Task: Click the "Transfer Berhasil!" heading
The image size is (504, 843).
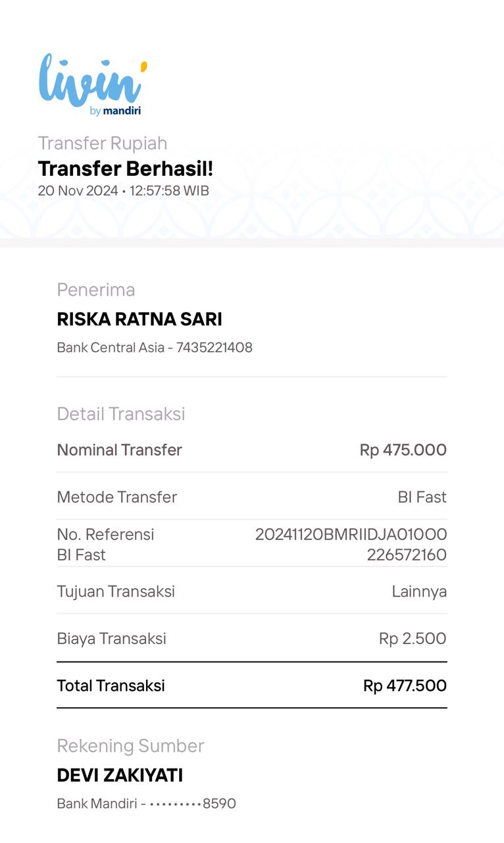Action: pos(126,169)
